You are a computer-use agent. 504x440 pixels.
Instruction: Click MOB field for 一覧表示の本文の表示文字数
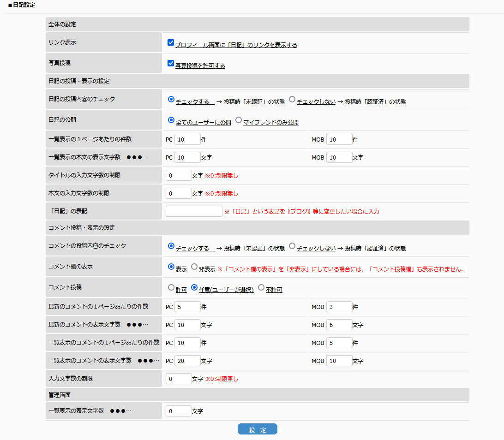click(339, 157)
